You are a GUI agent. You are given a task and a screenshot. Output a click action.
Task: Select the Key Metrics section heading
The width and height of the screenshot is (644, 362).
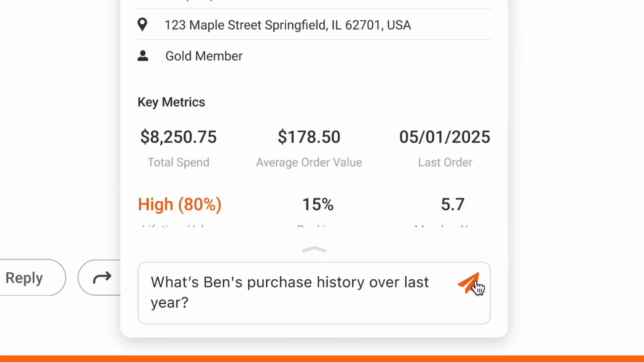point(171,102)
